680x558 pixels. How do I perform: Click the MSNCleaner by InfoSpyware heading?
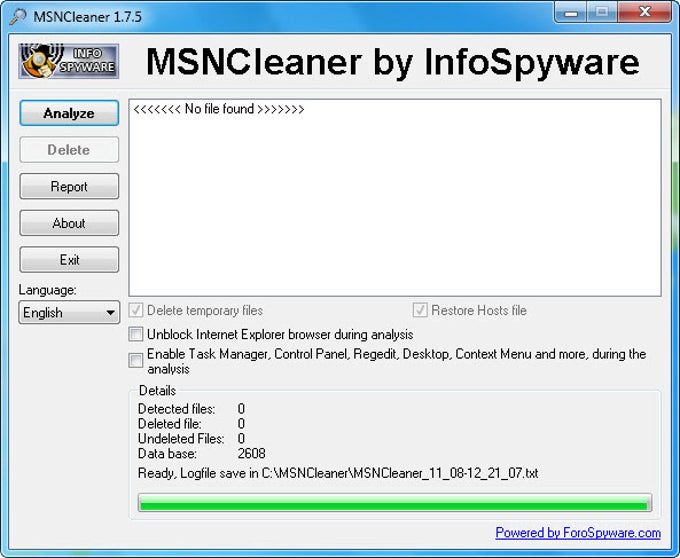(x=392, y=62)
